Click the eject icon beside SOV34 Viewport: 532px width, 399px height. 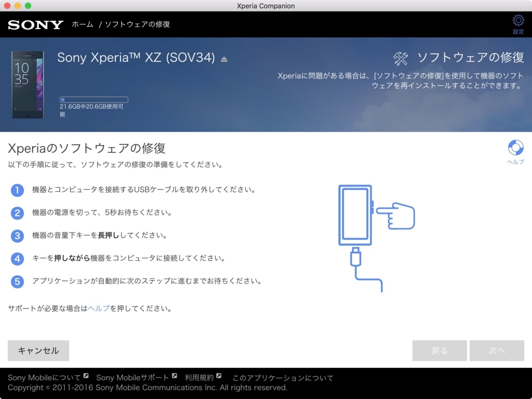pos(224,59)
